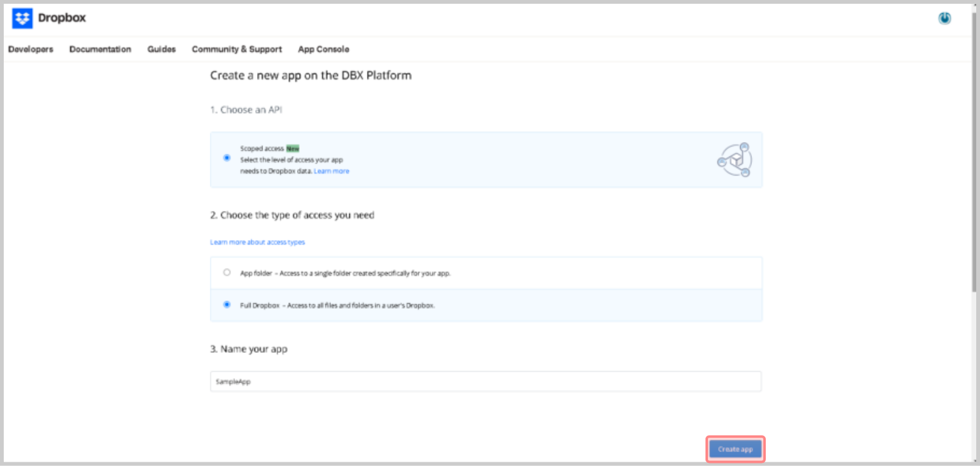Open the account avatar icon
This screenshot has width=980, height=466.
[944, 19]
